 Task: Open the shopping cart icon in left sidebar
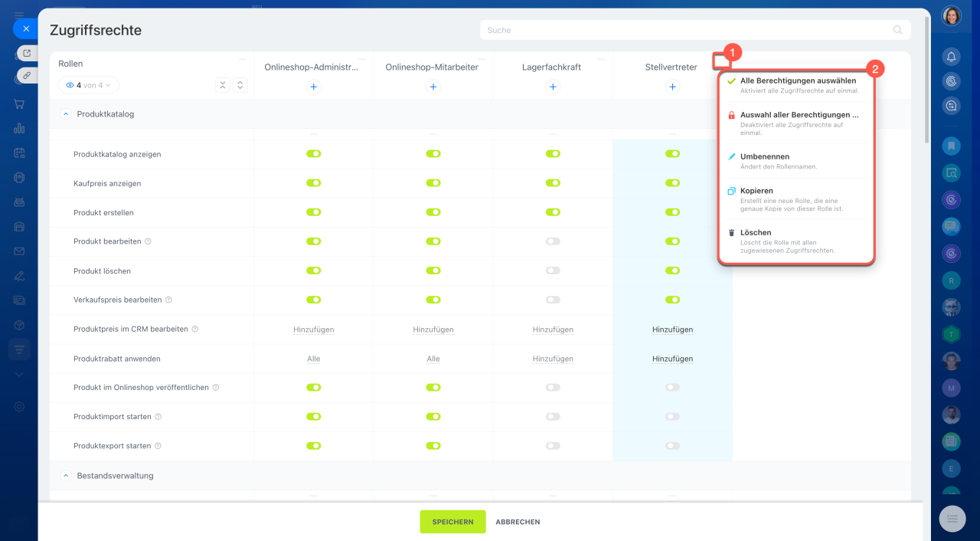19,104
